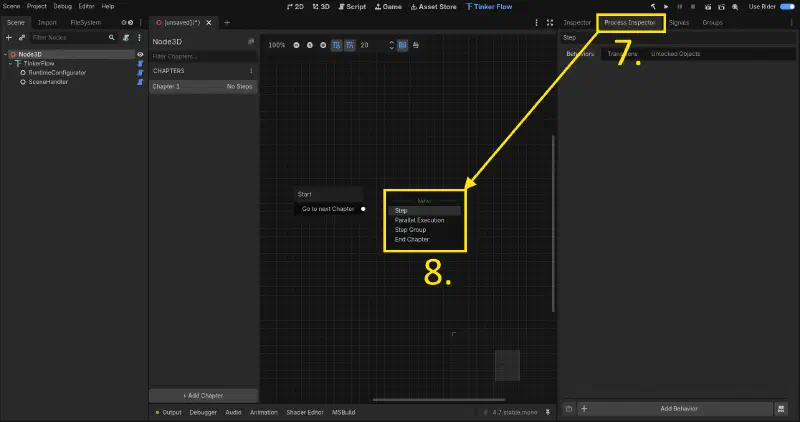This screenshot has height=422, width=800.
Task: Switch to the Signals tab
Action: click(679, 22)
